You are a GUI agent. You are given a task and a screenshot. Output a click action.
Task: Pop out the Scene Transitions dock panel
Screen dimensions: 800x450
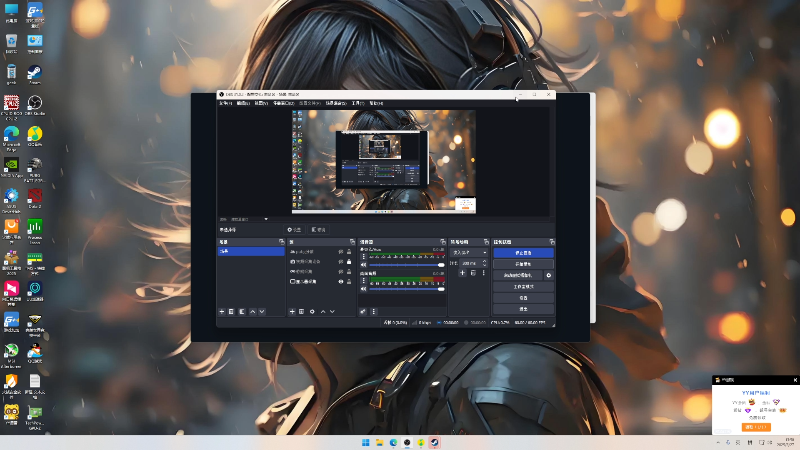[x=486, y=241]
